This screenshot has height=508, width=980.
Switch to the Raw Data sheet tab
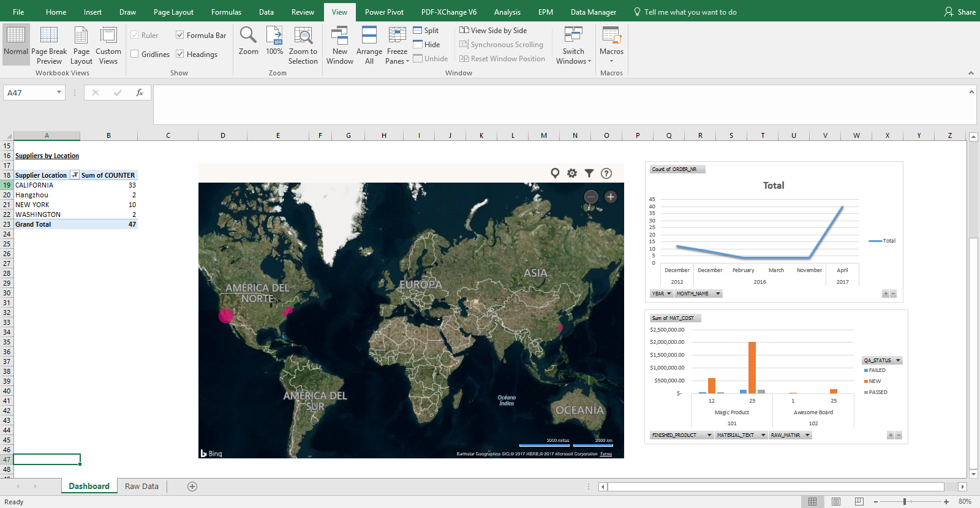[141, 486]
